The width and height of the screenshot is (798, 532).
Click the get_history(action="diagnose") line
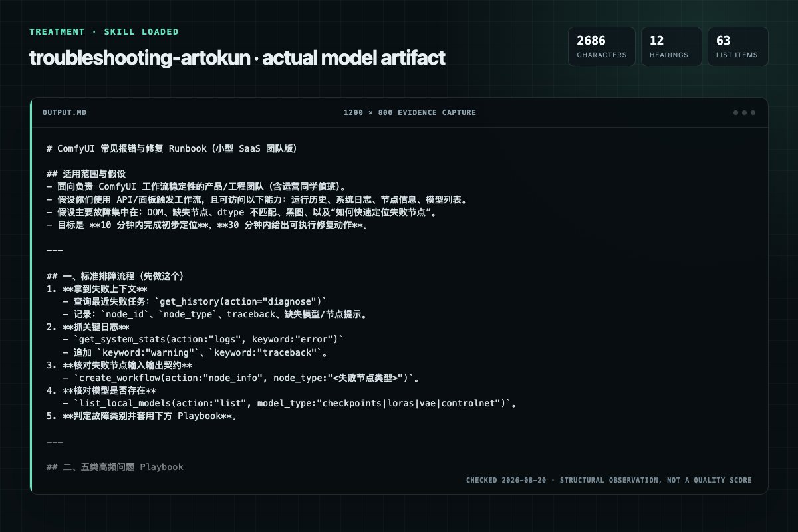195,301
